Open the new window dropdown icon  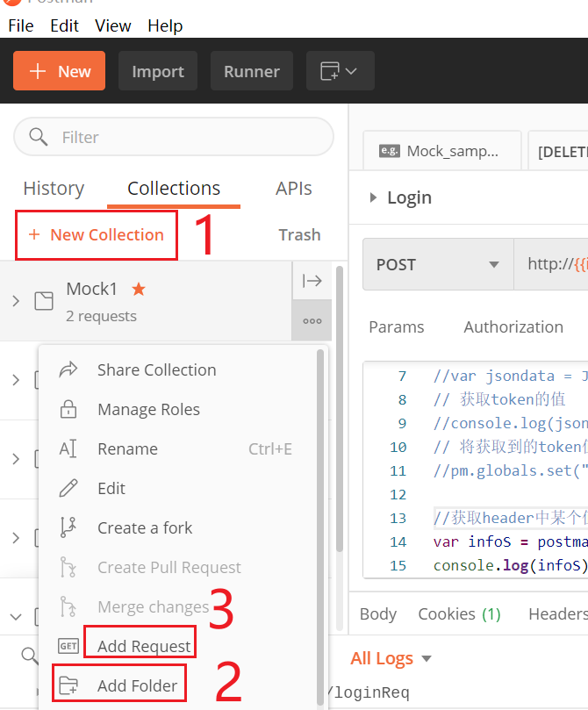(340, 71)
